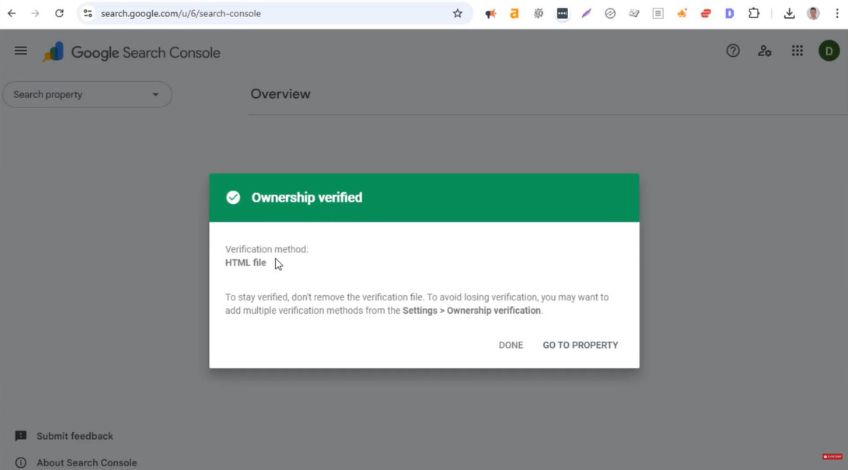Click the Search property dropdown arrow

point(156,95)
